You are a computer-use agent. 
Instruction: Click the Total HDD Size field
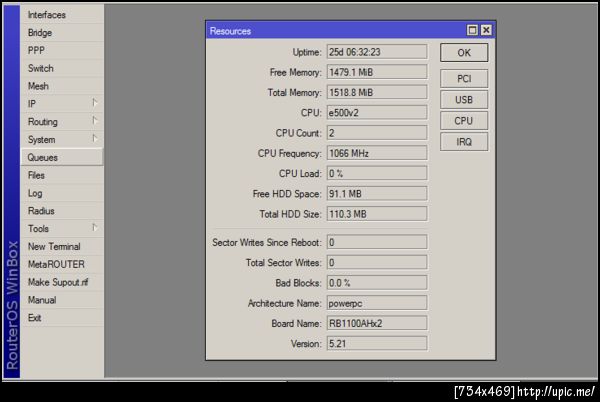point(377,214)
